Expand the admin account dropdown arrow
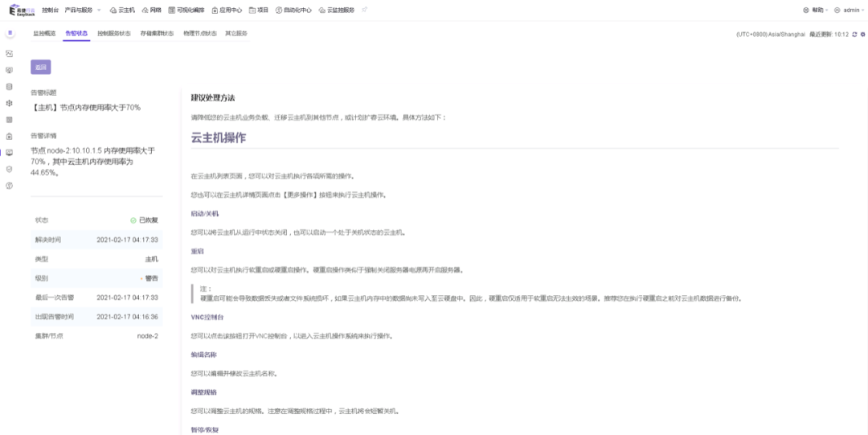The height and width of the screenshot is (435, 868). (862, 10)
